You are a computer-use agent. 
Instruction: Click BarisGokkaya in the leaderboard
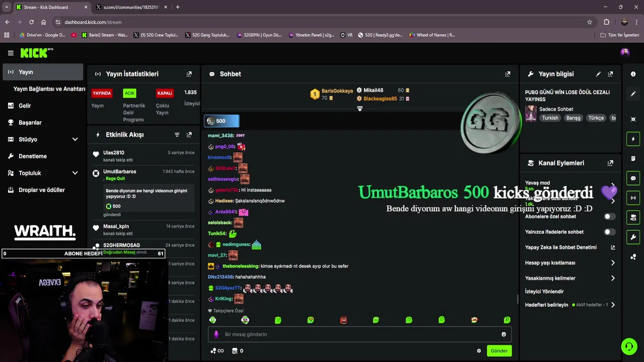point(337,91)
